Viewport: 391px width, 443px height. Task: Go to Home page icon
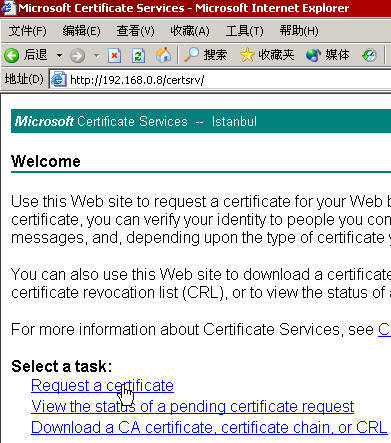[163, 55]
